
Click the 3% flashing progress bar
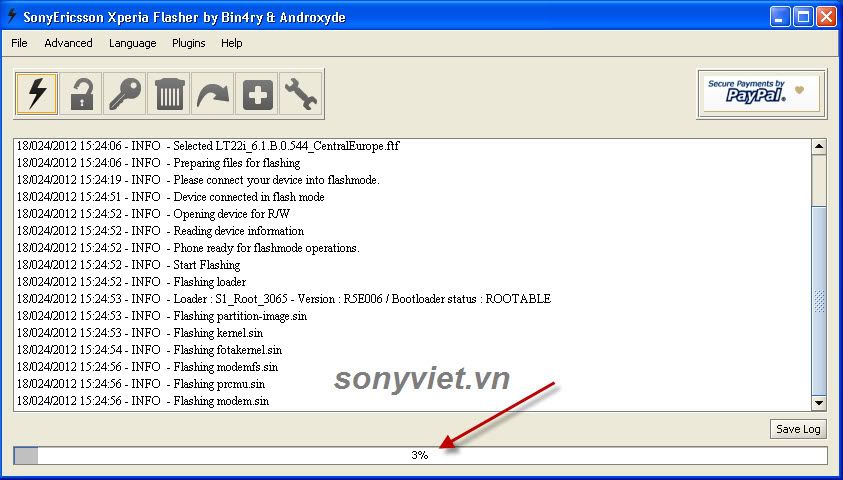pyautogui.click(x=420, y=455)
